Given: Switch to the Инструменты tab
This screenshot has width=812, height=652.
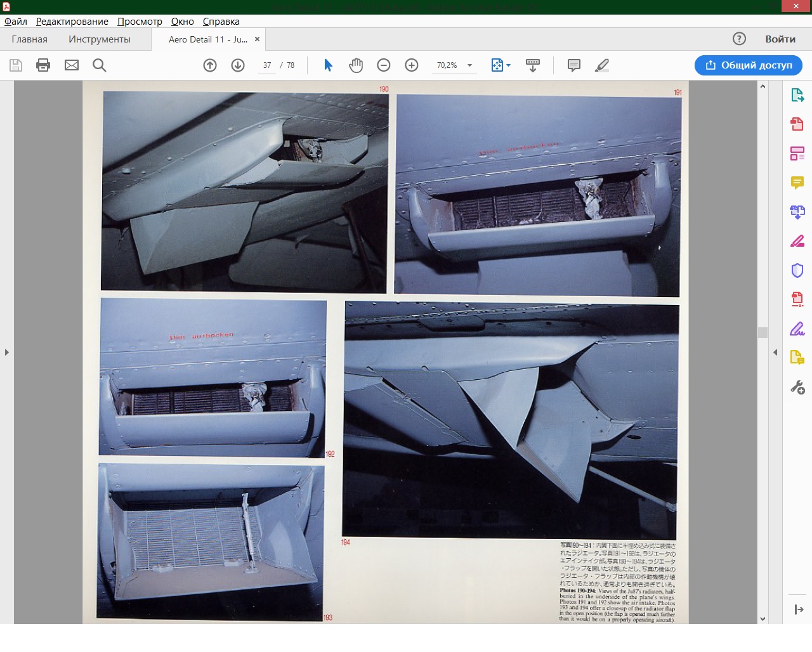Looking at the screenshot, I should click(100, 39).
